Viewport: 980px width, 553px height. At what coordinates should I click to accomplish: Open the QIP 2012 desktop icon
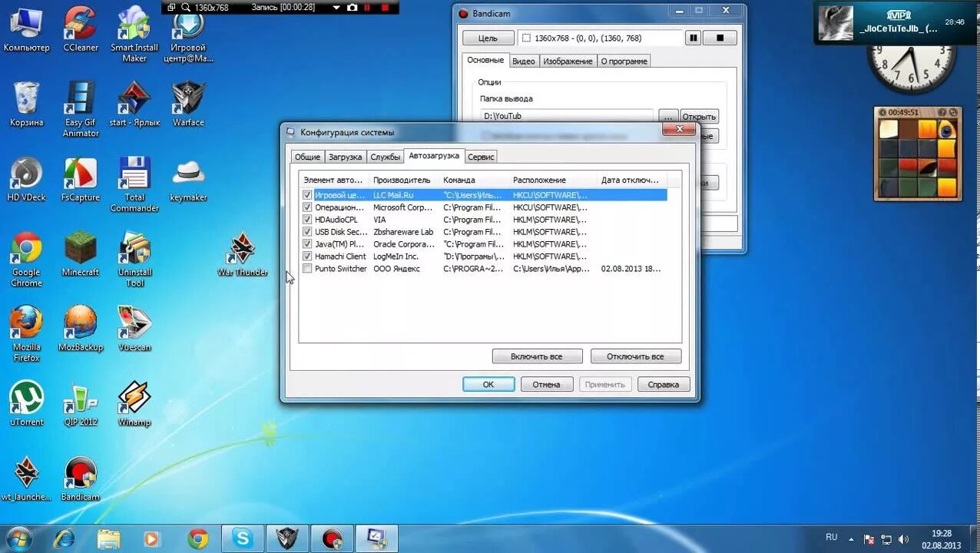coord(81,403)
